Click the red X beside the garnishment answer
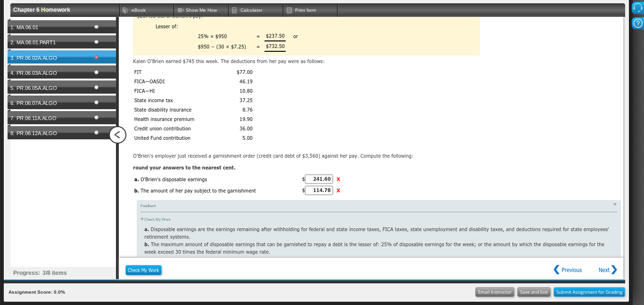Screen dimensions: 644x305 [338, 190]
